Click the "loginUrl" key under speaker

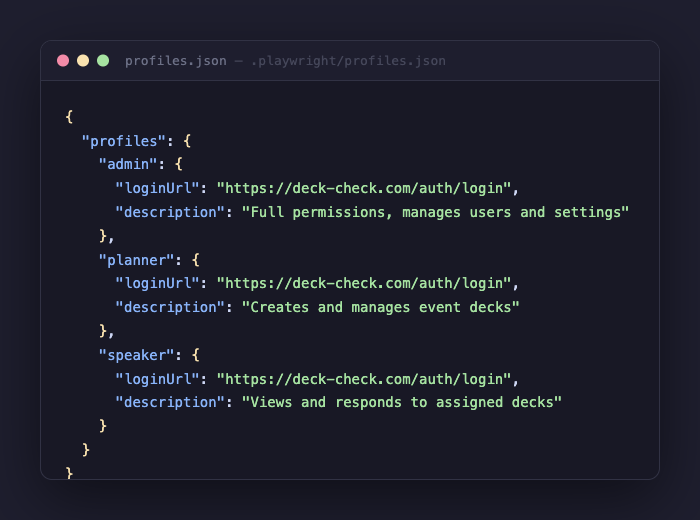157,379
